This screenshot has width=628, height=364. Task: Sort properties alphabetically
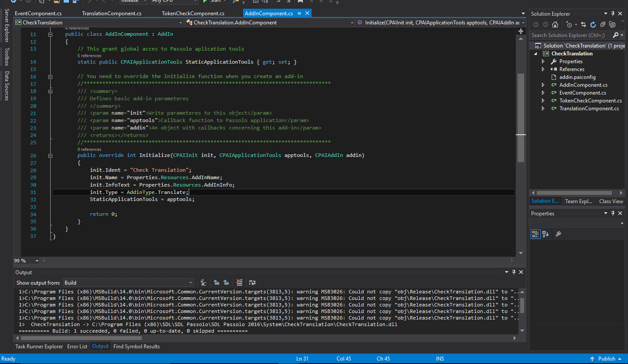pos(546,234)
